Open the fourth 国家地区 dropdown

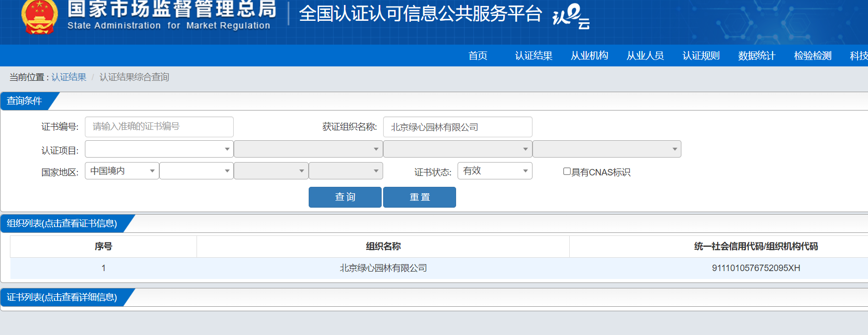pyautogui.click(x=346, y=171)
